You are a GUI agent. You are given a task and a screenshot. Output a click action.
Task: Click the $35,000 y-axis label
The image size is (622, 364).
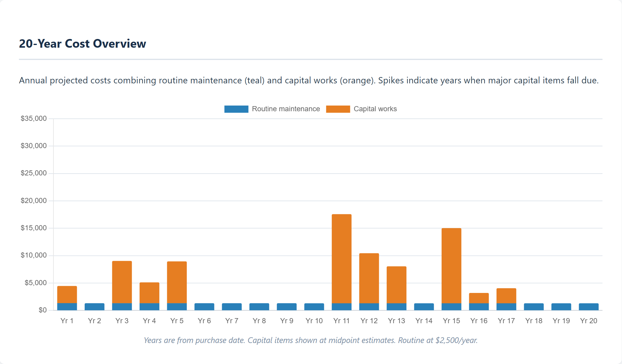point(34,118)
